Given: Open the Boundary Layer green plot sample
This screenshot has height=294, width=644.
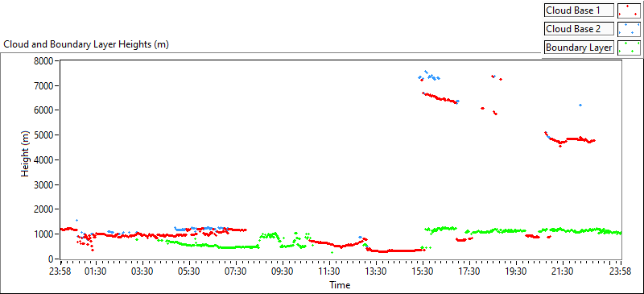Looking at the screenshot, I should [x=629, y=48].
